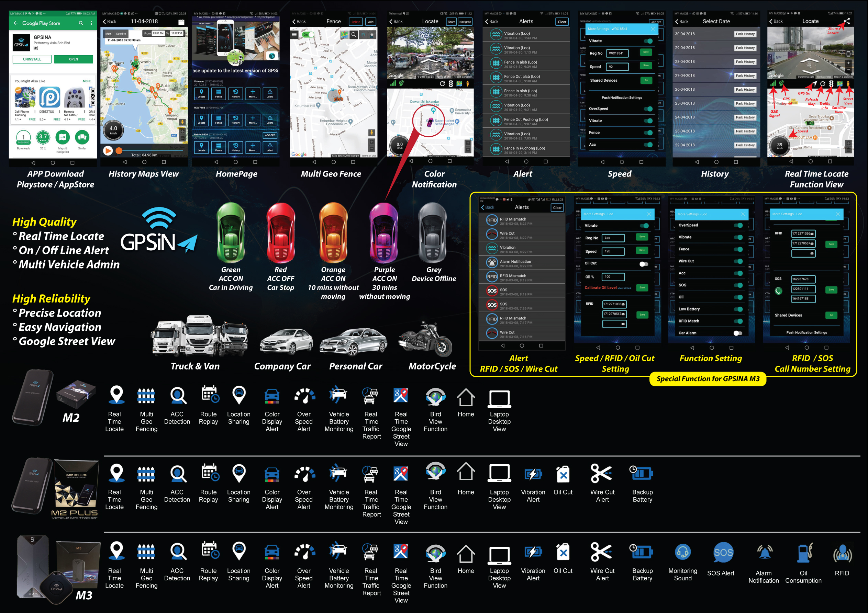
Task: Click the Reg No field showing WRC 8541
Action: click(617, 53)
